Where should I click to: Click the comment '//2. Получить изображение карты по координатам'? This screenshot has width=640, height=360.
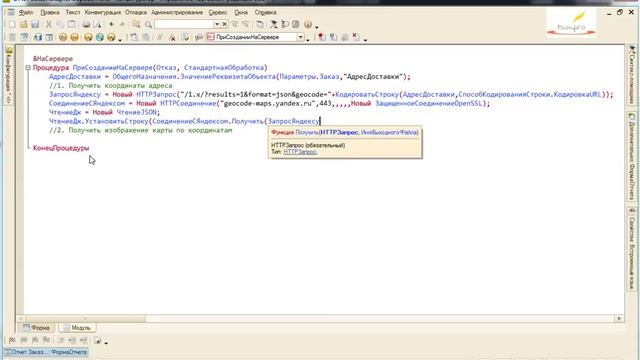(x=140, y=130)
